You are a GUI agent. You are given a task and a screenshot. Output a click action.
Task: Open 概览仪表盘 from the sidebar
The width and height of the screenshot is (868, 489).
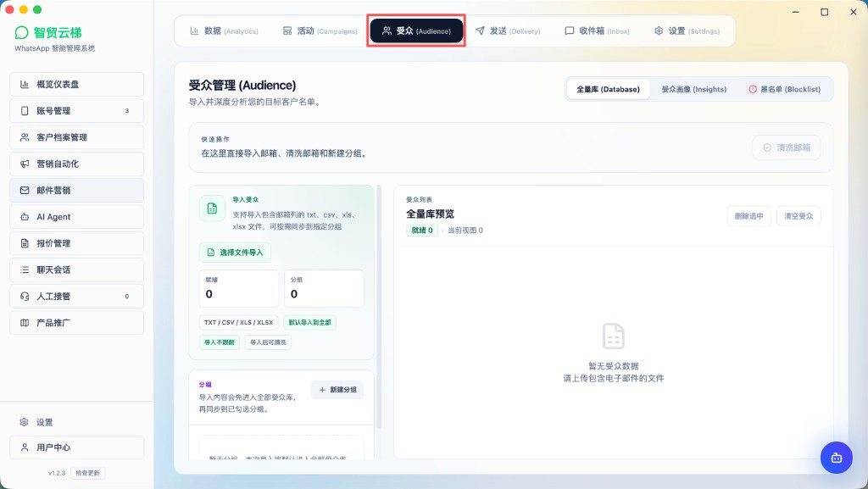[76, 84]
